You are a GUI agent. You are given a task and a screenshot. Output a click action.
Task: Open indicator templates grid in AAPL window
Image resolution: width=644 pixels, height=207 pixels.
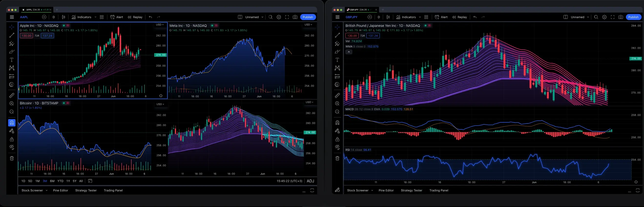click(102, 17)
